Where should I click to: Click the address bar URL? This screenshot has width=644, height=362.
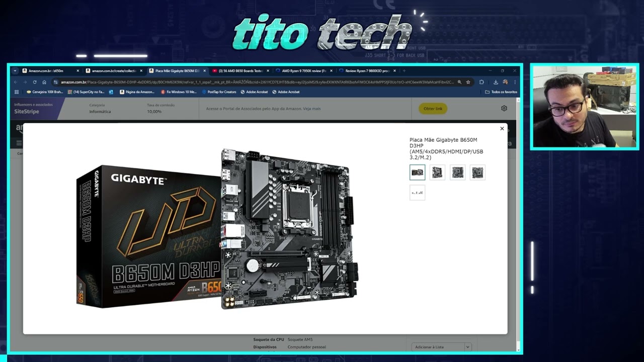coord(257,82)
